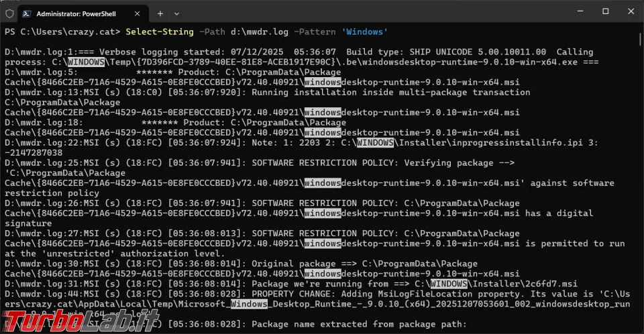Click the -2147287038 error code
This screenshot has width=644, height=334.
[x=34, y=152]
